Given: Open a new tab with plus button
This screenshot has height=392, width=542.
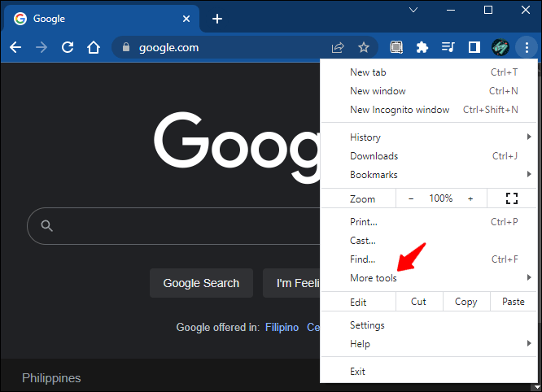Looking at the screenshot, I should click(217, 19).
